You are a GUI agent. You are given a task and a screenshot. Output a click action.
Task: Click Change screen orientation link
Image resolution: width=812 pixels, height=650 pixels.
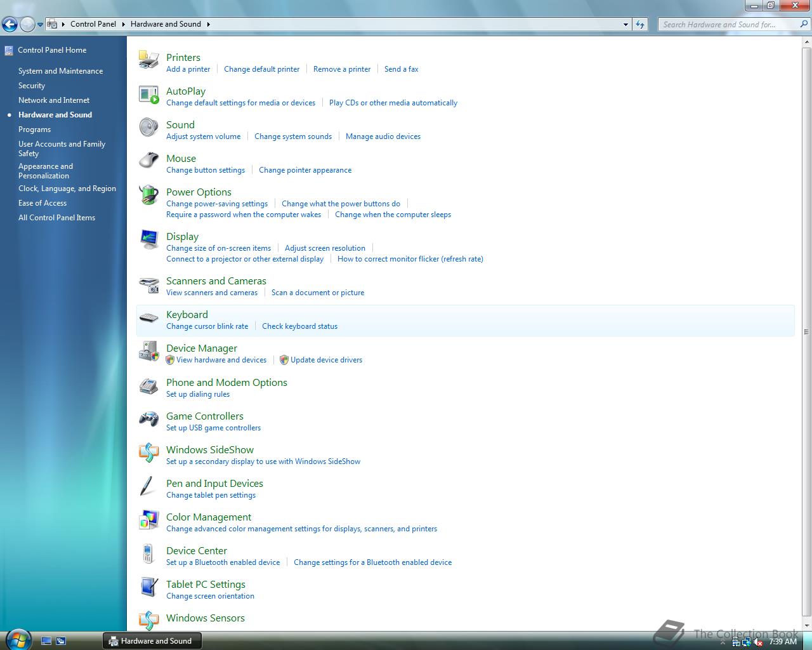pyautogui.click(x=210, y=596)
